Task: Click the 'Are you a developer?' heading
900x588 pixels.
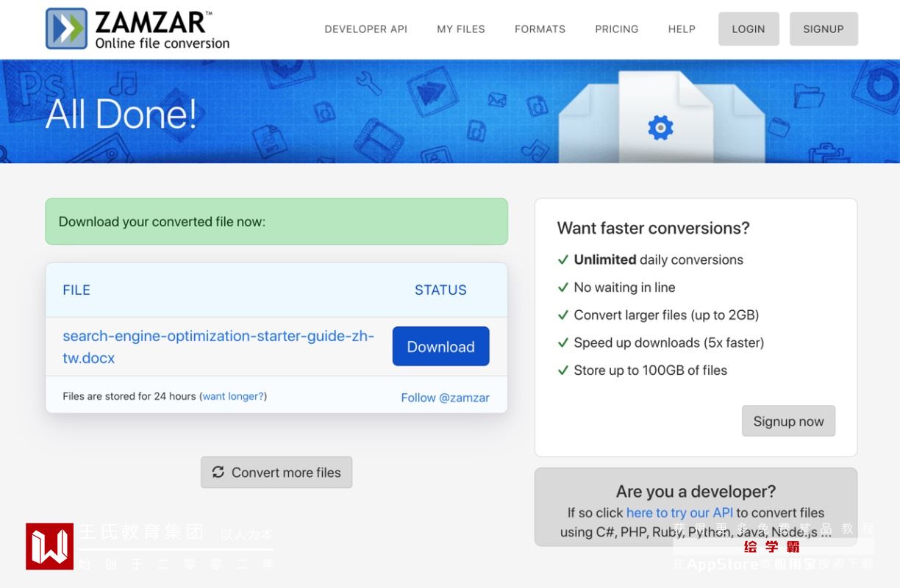Action: click(x=696, y=491)
